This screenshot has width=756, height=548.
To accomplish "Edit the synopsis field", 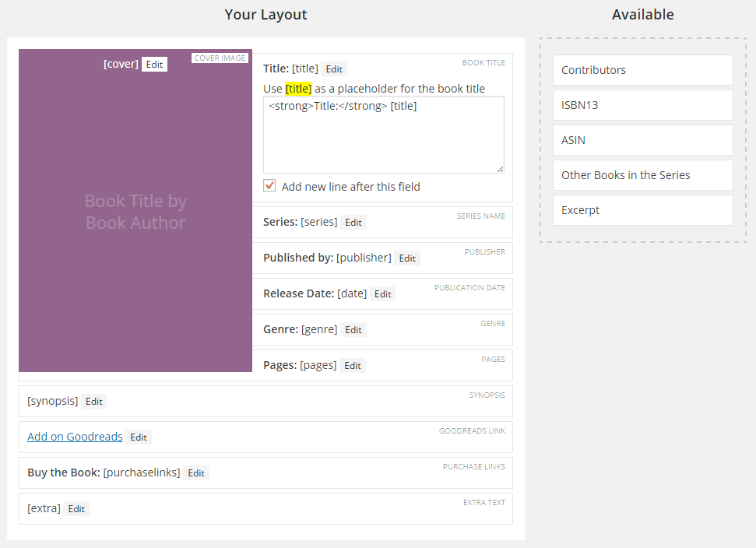I will click(x=93, y=401).
